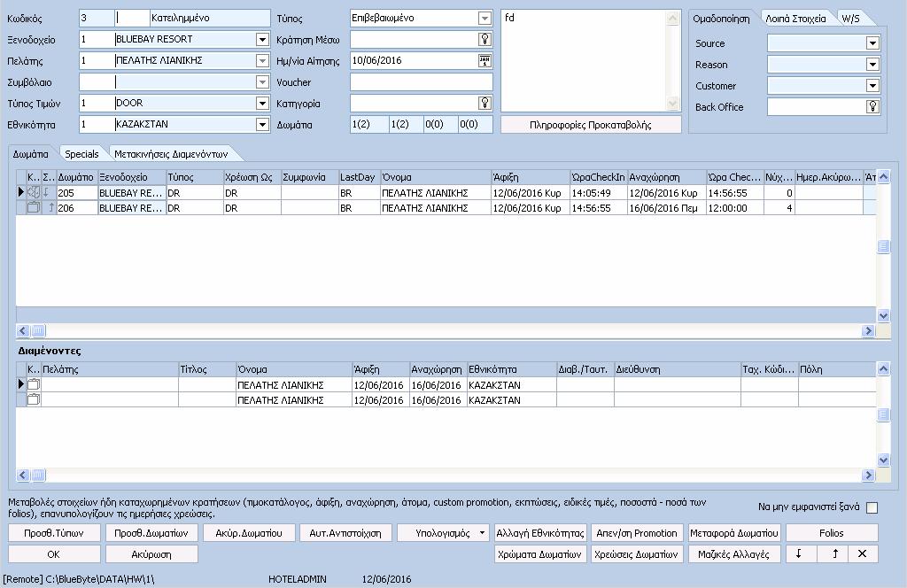This screenshot has width=907, height=588.
Task: Open Χρεώσεις Δωματίων button
Action: pyautogui.click(x=637, y=553)
